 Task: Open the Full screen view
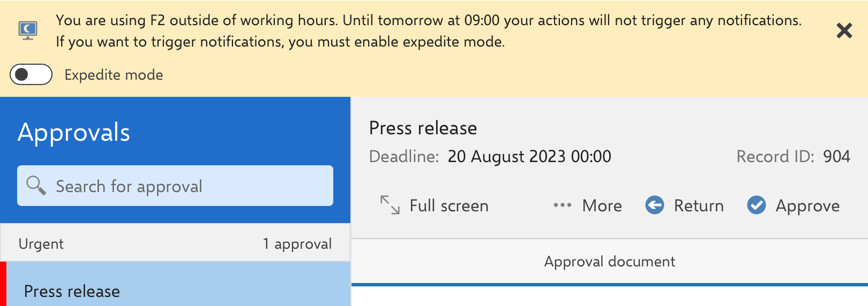(448, 206)
